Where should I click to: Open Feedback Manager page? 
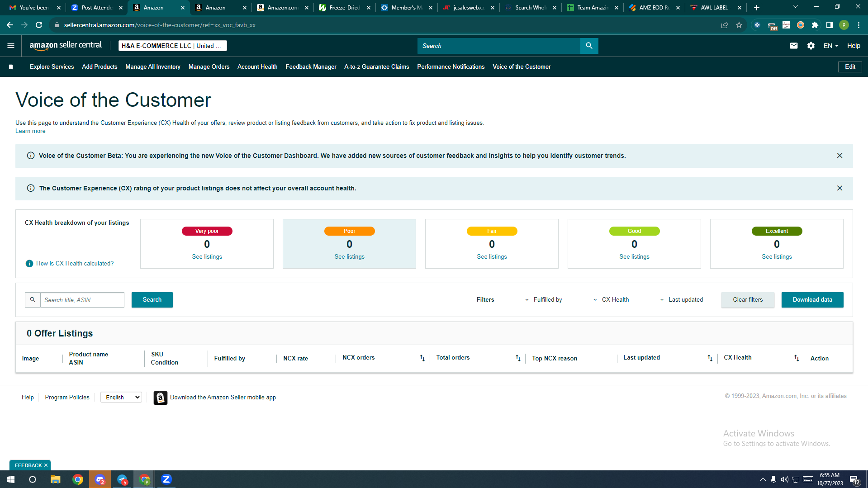(x=311, y=67)
